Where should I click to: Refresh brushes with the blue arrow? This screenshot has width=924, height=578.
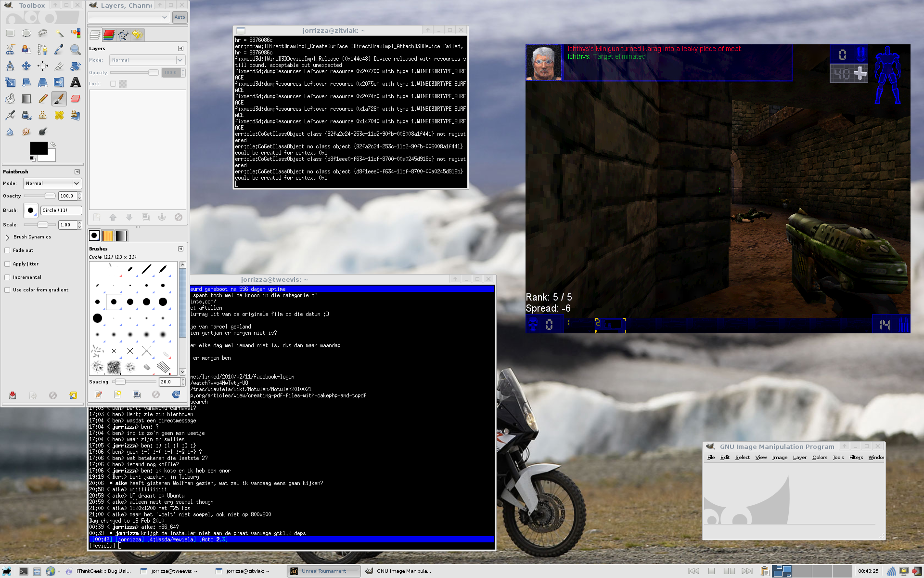(176, 394)
